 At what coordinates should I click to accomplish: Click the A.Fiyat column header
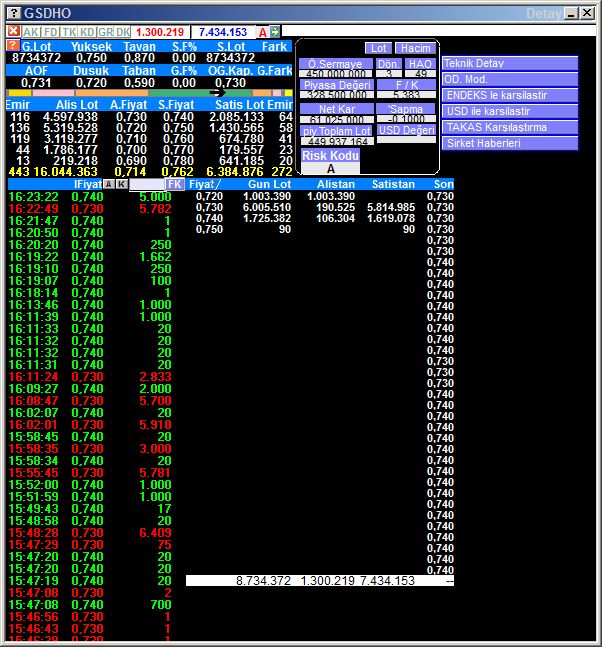pos(128,105)
